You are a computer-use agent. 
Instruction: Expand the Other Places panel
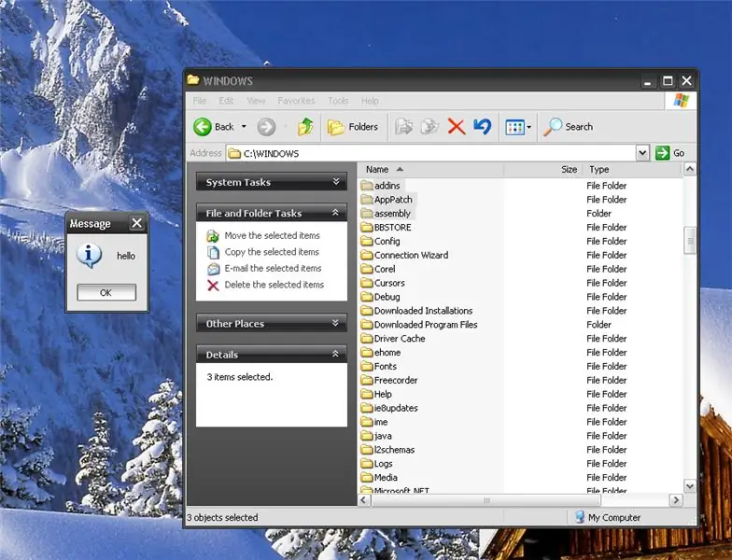271,323
